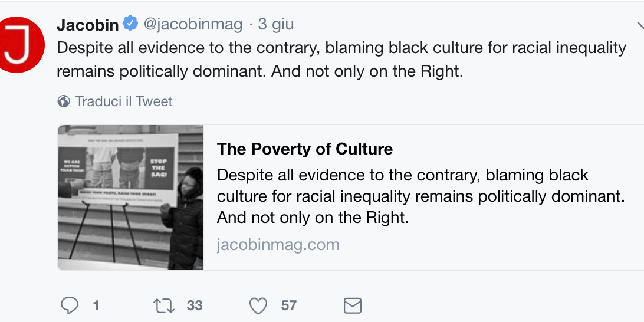Send tweet via direct message envelope

(352, 305)
